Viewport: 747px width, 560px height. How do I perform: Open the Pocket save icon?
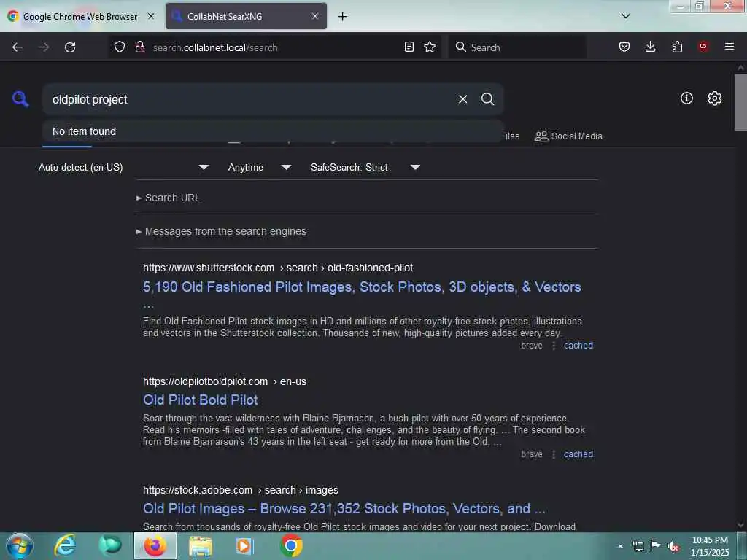click(624, 47)
